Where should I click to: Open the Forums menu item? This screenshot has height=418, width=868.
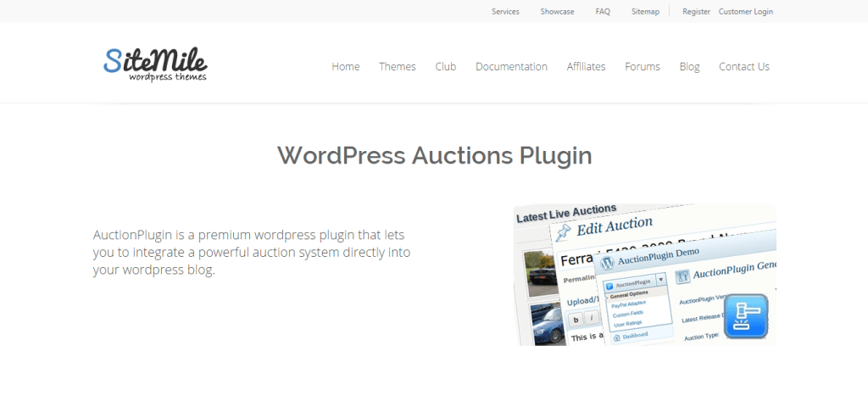643,66
